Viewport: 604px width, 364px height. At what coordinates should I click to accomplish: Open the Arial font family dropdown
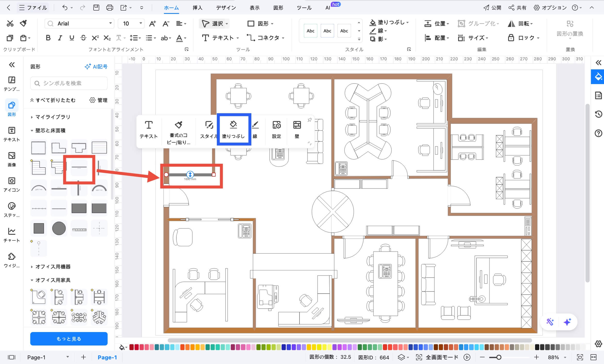pos(110,23)
